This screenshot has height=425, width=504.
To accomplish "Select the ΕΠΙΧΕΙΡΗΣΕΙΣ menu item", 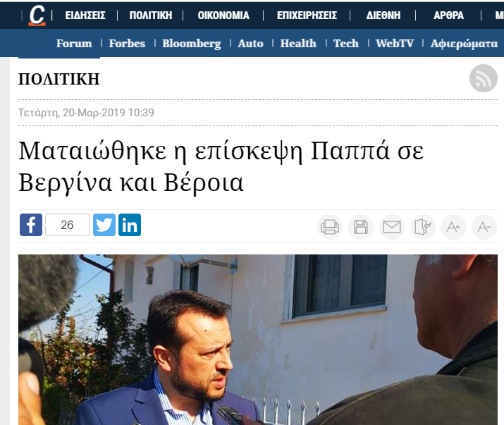I will tap(307, 16).
